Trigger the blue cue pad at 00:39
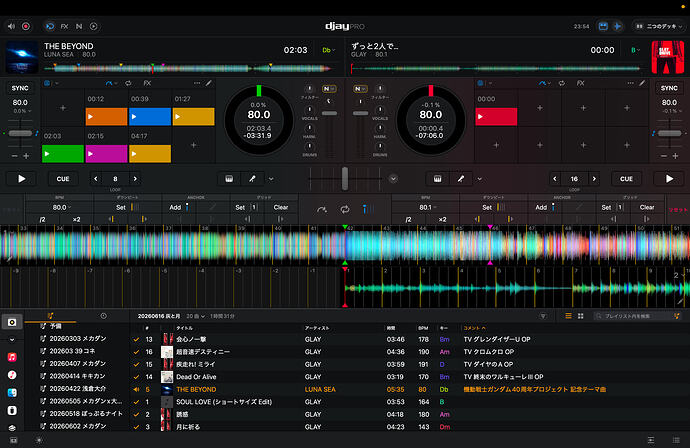 (150, 117)
